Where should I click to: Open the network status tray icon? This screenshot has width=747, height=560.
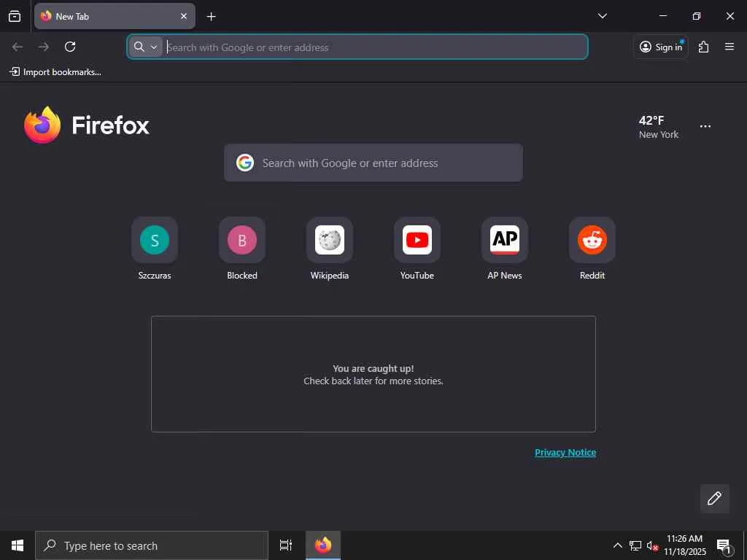635,545
